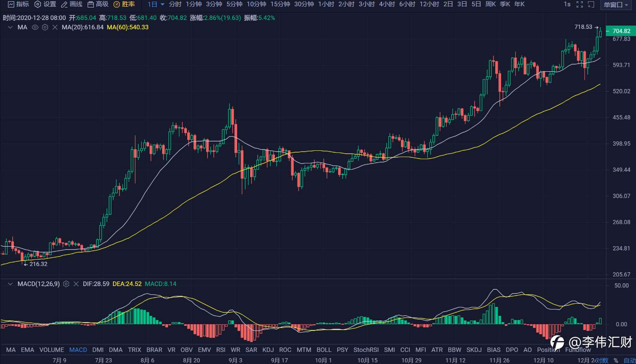This screenshot has height=364, width=636.
Task: Open the 胜率 win rate feature
Action: [x=124, y=4]
